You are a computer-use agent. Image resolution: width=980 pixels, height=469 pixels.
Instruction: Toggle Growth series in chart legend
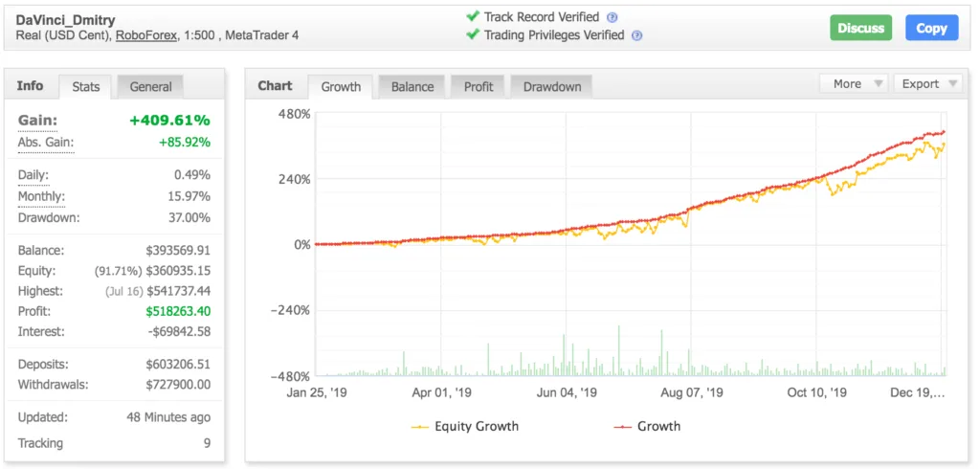[x=648, y=427]
